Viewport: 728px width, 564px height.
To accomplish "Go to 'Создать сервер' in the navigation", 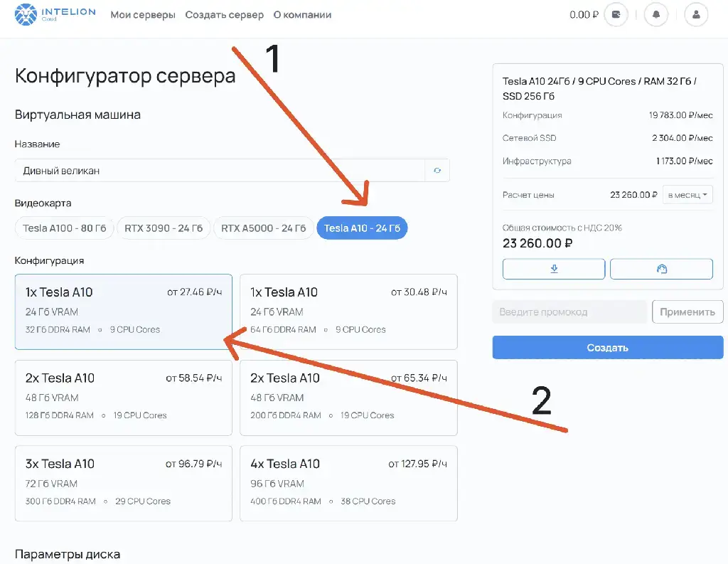I will pyautogui.click(x=224, y=15).
